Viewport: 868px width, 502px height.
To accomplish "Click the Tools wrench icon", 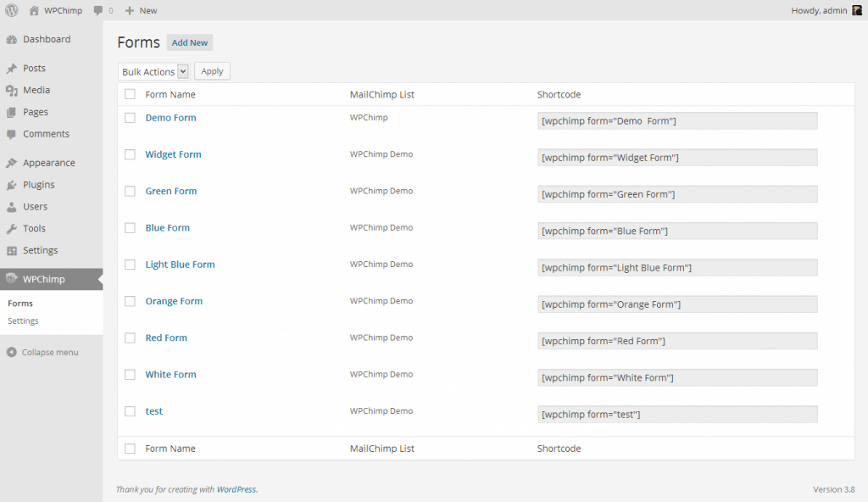I will pyautogui.click(x=12, y=229).
